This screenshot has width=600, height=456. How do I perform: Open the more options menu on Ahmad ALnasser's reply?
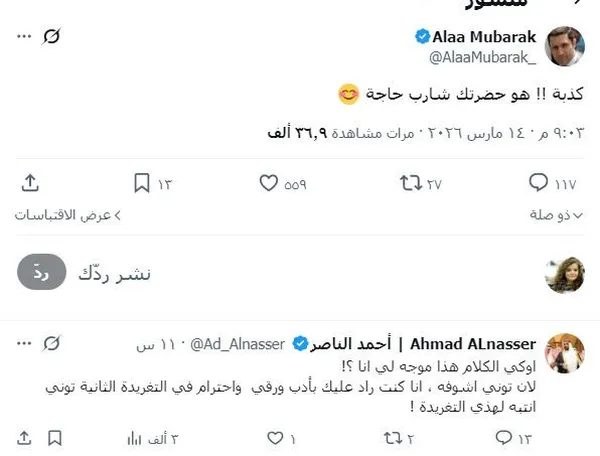point(24,343)
